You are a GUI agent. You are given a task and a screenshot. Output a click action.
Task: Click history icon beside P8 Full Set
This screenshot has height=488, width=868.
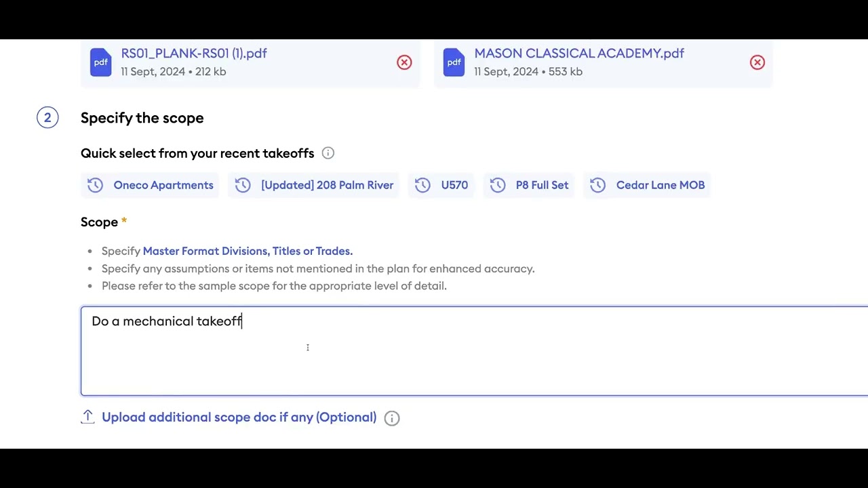pos(498,185)
